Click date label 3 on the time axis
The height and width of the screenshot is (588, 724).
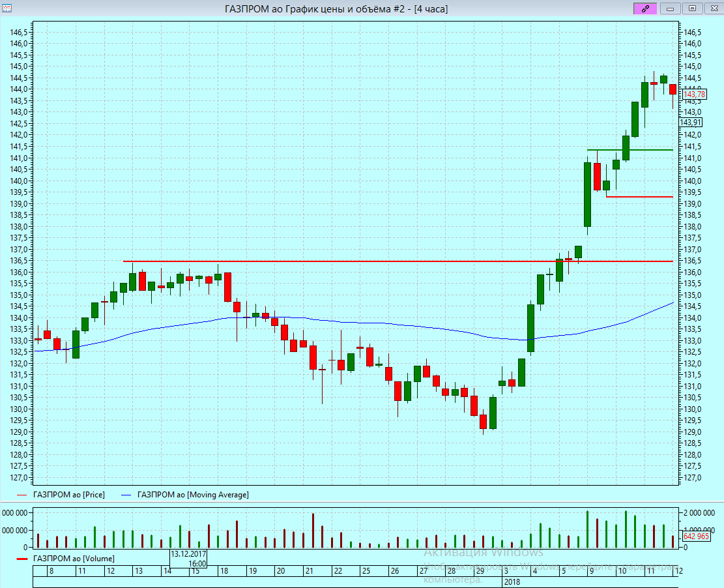(x=506, y=571)
